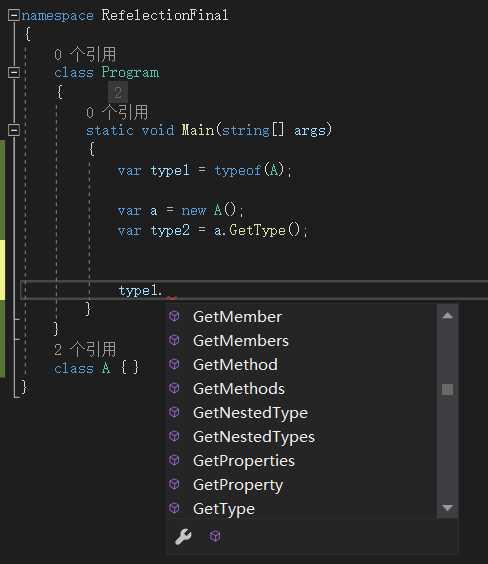
Task: Click the cube icon beside GetNestedType
Action: (x=174, y=412)
